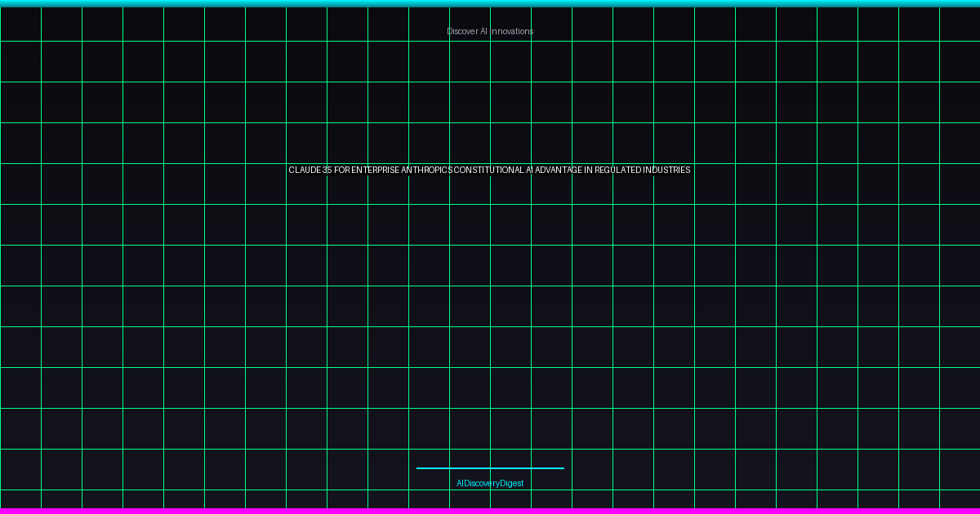Click the number "35" in the headline

tap(327, 171)
